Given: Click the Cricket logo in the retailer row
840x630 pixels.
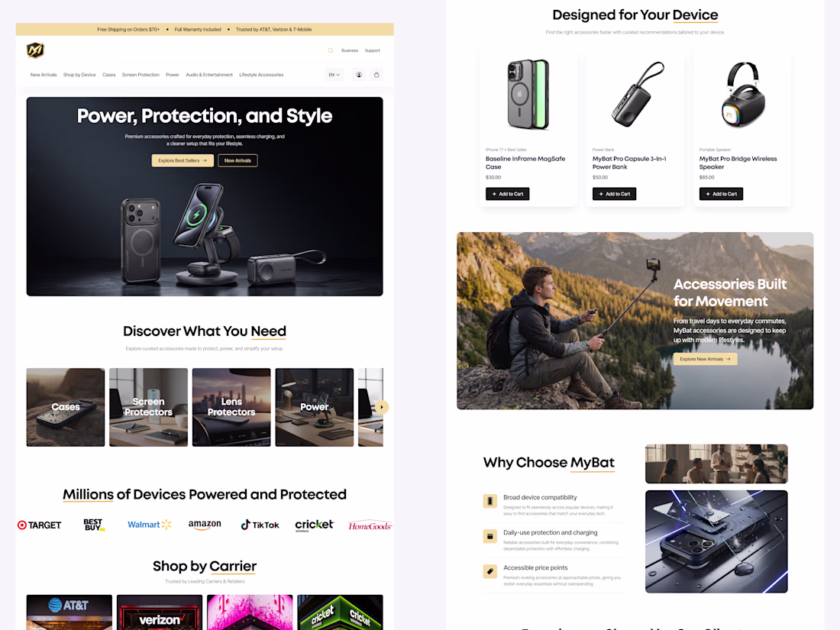Looking at the screenshot, I should coord(315,525).
